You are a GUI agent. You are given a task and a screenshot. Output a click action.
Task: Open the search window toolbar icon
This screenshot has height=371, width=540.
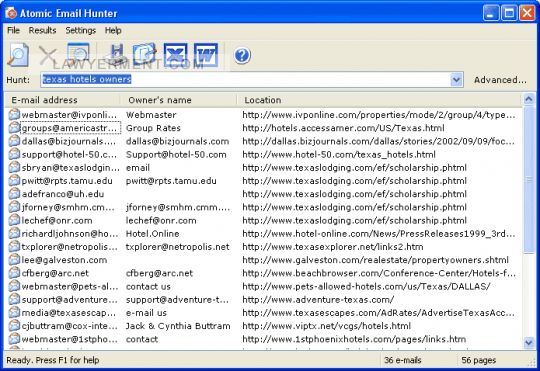pyautogui.click(x=78, y=54)
